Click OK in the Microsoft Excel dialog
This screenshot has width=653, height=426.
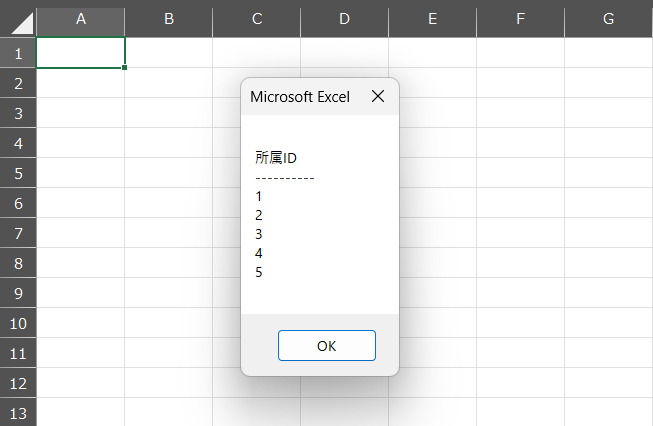326,345
